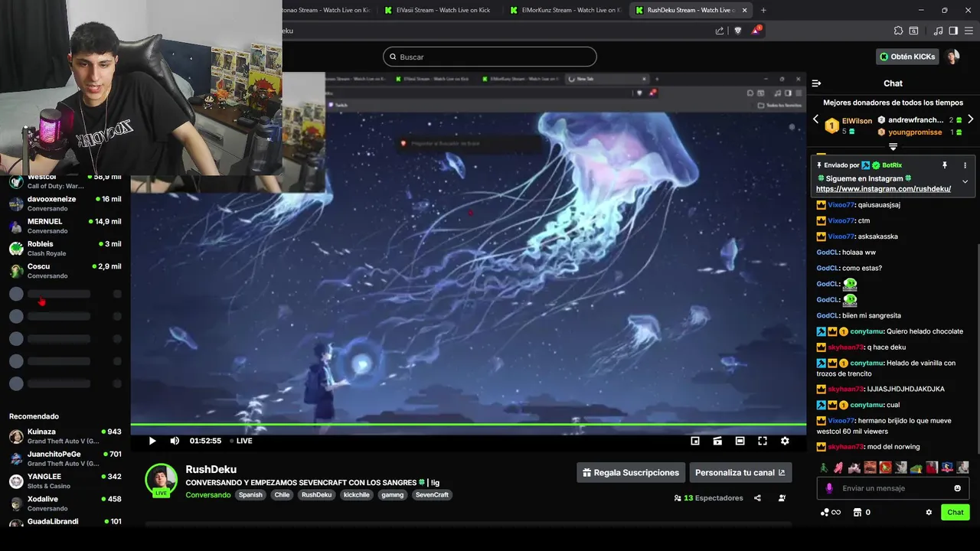Click the music note media control icon

point(939,31)
